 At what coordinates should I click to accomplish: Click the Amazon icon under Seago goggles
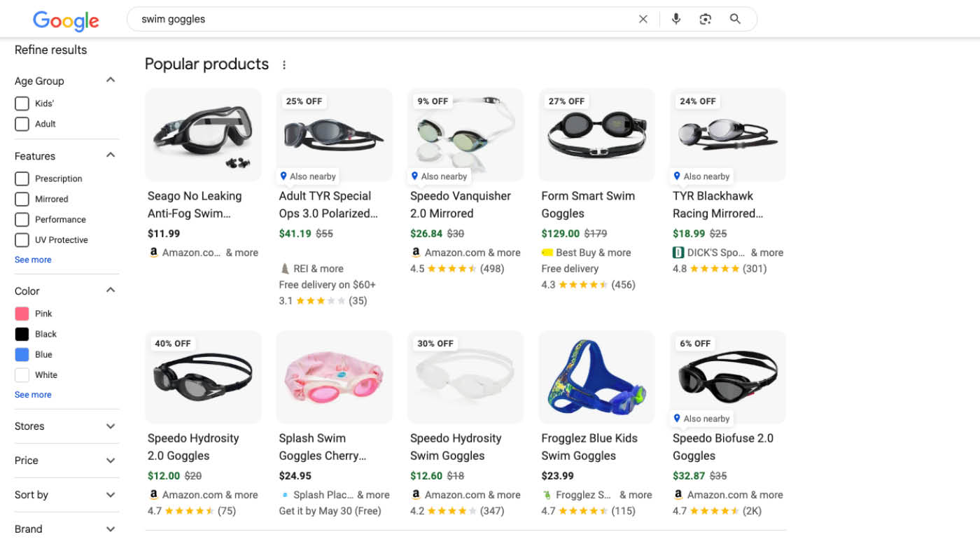click(153, 252)
